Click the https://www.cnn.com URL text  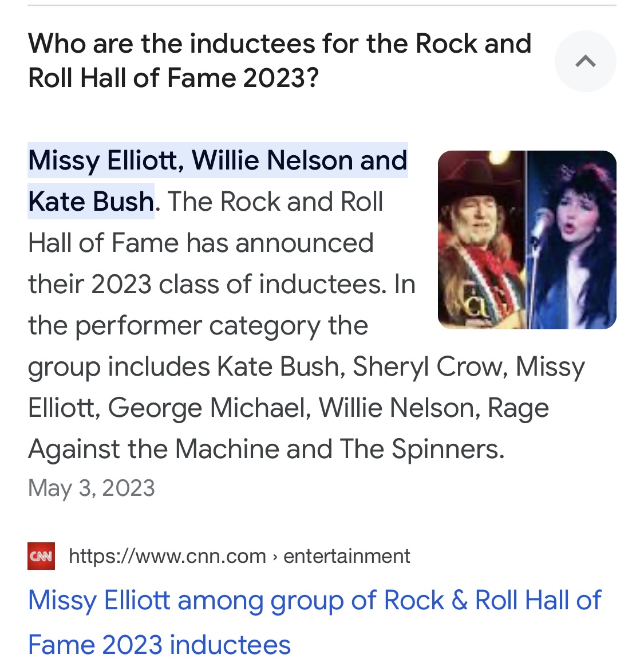[167, 556]
